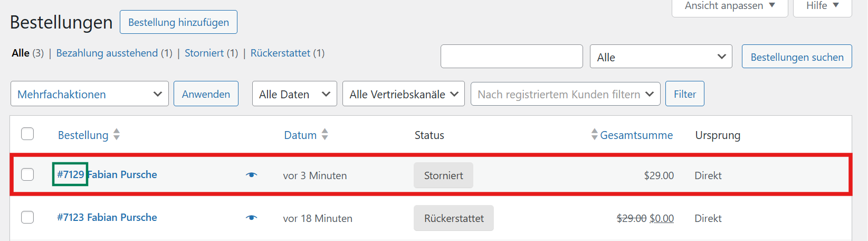868x241 pixels.
Task: Focus the order search text field
Action: [511, 57]
